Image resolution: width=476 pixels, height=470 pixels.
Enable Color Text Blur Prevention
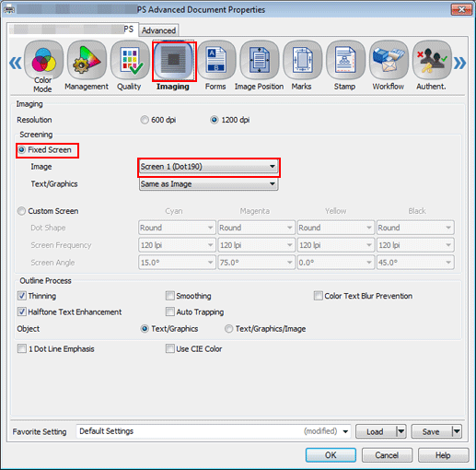pyautogui.click(x=319, y=296)
